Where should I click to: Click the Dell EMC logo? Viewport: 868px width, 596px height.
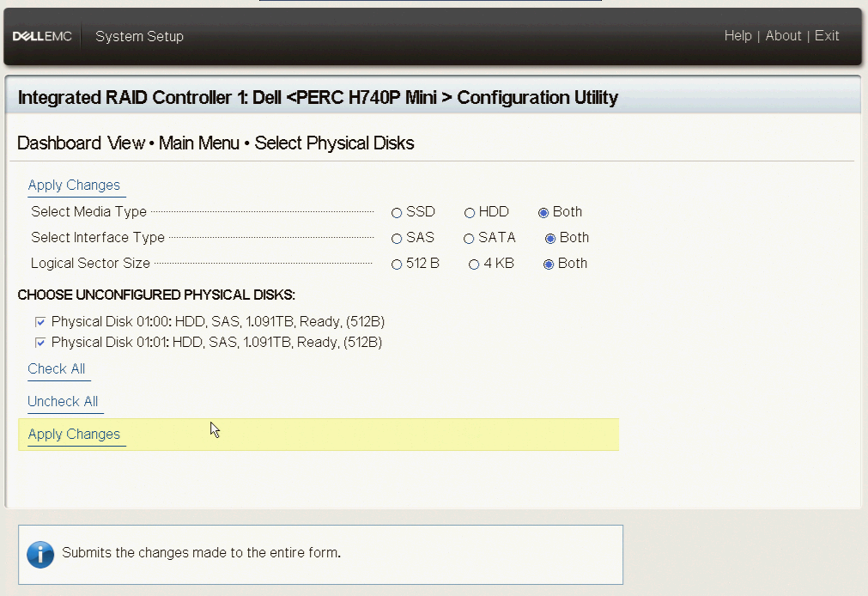(42, 36)
